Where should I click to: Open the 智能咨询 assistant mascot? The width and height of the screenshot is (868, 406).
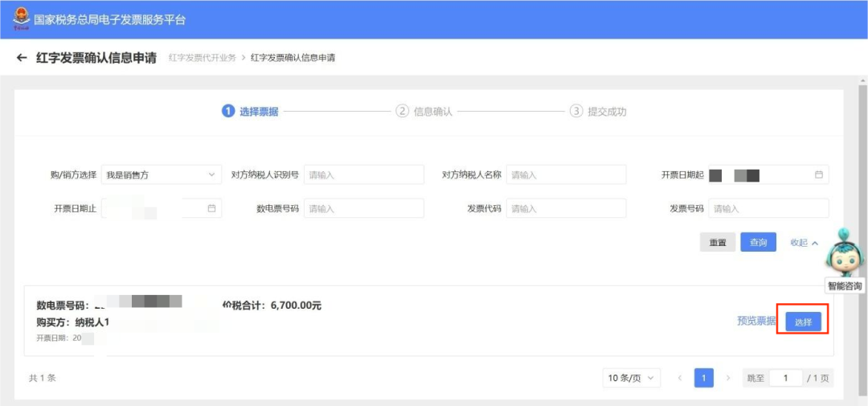(x=844, y=253)
